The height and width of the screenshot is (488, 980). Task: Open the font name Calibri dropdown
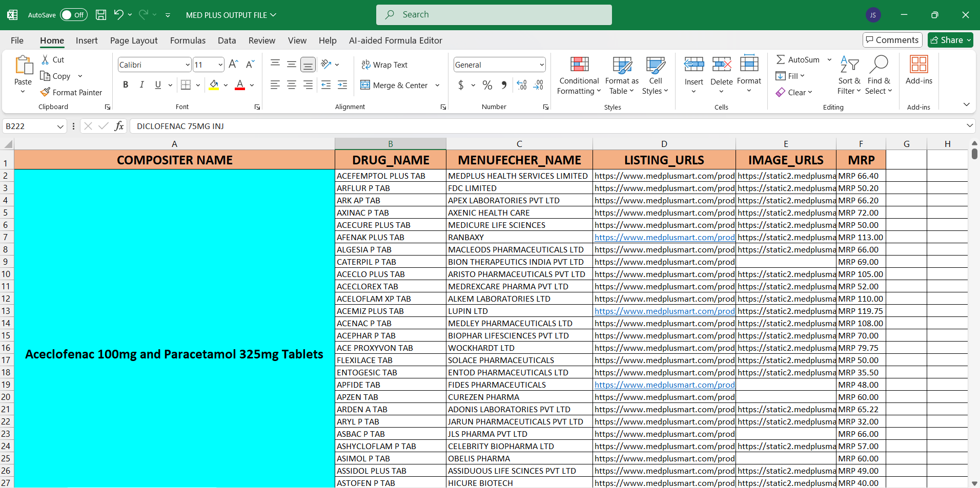[x=187, y=65]
